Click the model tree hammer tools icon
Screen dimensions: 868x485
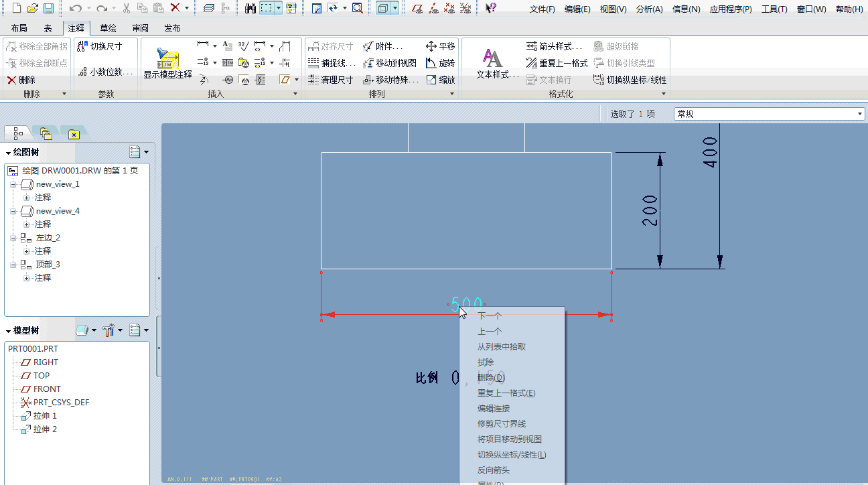(x=108, y=330)
